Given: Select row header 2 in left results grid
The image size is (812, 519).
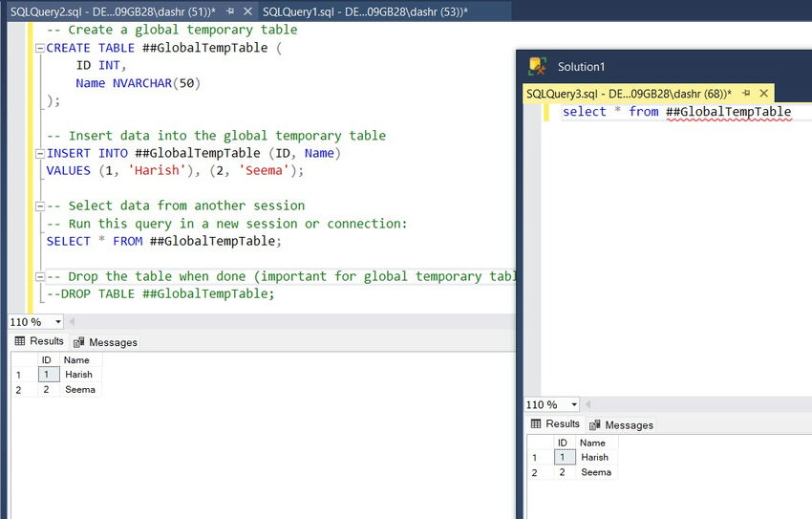Looking at the screenshot, I should pyautogui.click(x=24, y=390).
